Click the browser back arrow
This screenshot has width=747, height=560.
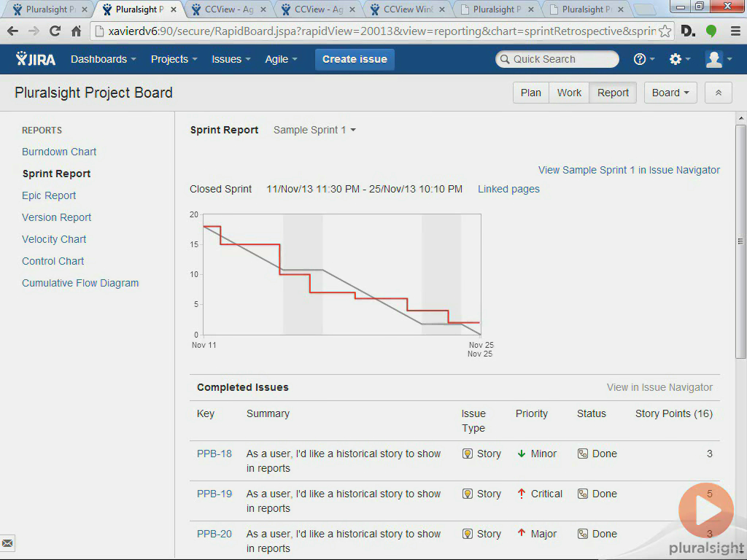pos(13,31)
